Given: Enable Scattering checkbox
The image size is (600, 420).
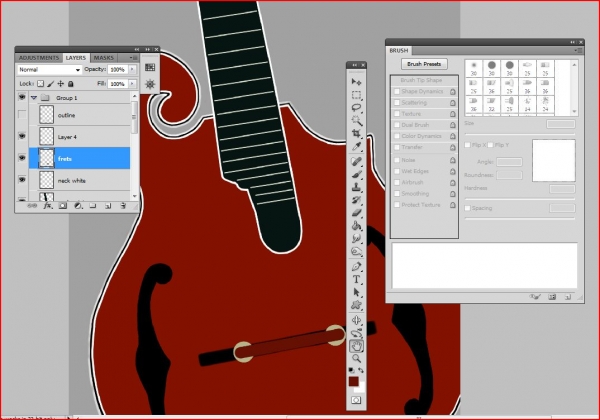Looking at the screenshot, I should point(397,103).
